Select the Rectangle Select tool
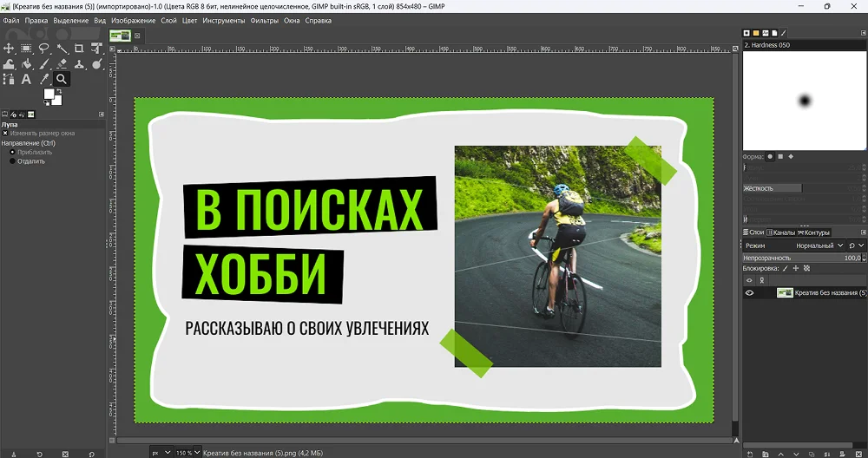Viewport: 868px width, 458px height. point(27,49)
